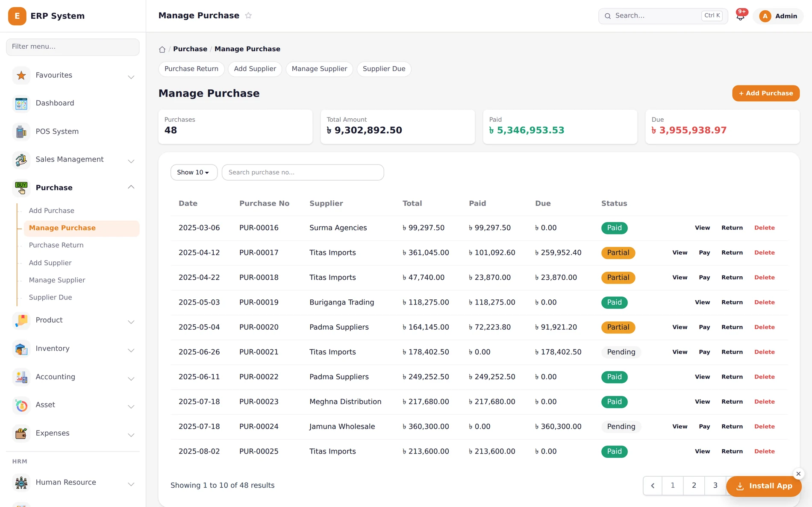
Task: Click the Manage Supplier shortcut pill
Action: click(319, 69)
